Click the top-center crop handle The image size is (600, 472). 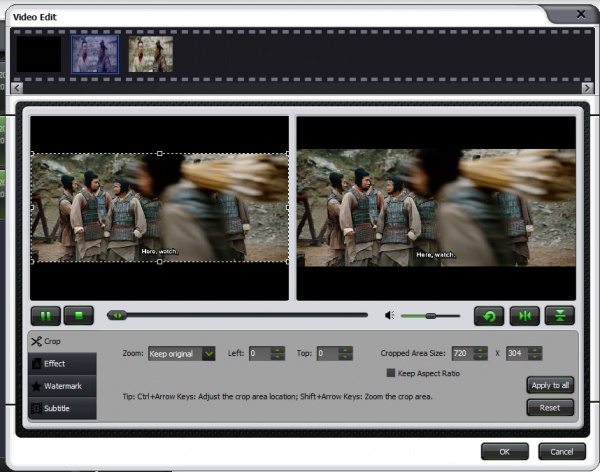click(160, 154)
